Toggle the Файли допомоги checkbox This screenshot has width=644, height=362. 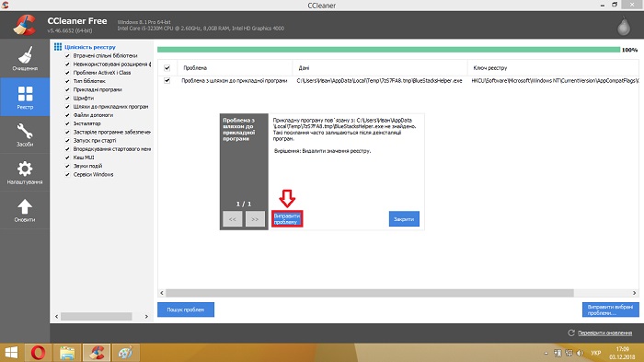[68, 115]
